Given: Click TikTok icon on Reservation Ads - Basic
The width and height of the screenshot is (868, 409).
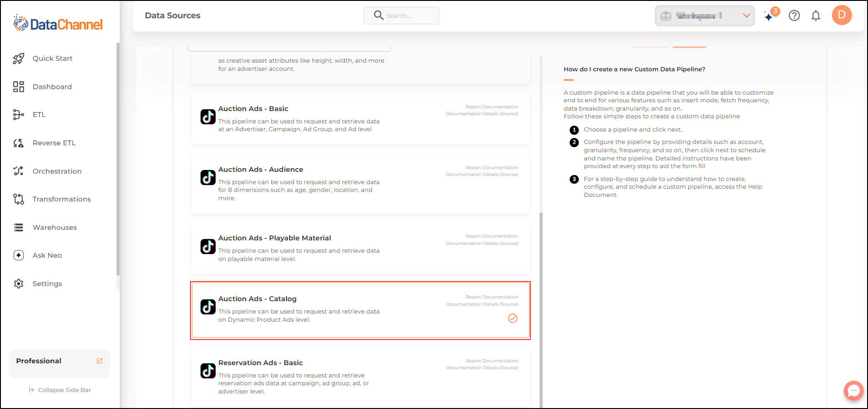Looking at the screenshot, I should pos(208,371).
